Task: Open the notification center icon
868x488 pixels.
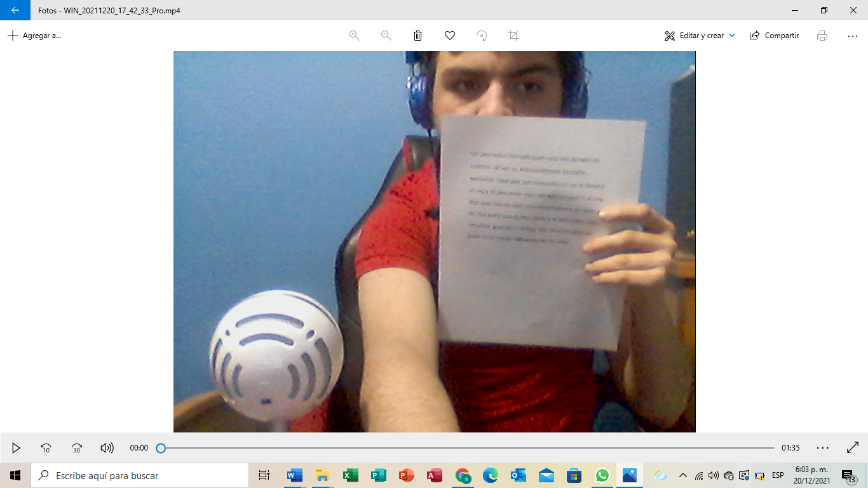Action: (x=849, y=476)
